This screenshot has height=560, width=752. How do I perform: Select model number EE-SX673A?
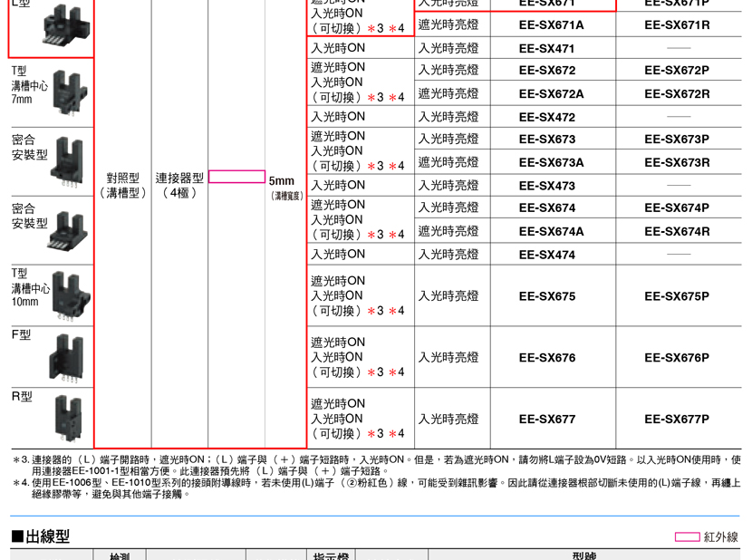click(551, 163)
